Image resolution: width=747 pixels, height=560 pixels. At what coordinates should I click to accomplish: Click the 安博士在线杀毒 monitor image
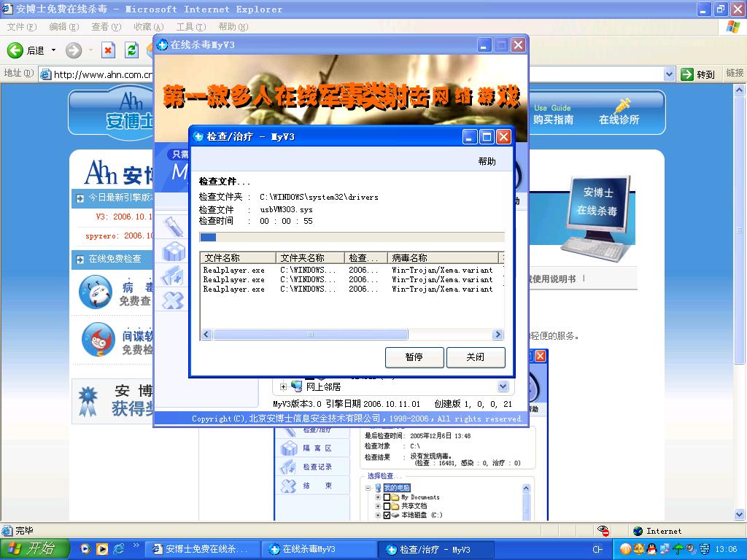597,219
